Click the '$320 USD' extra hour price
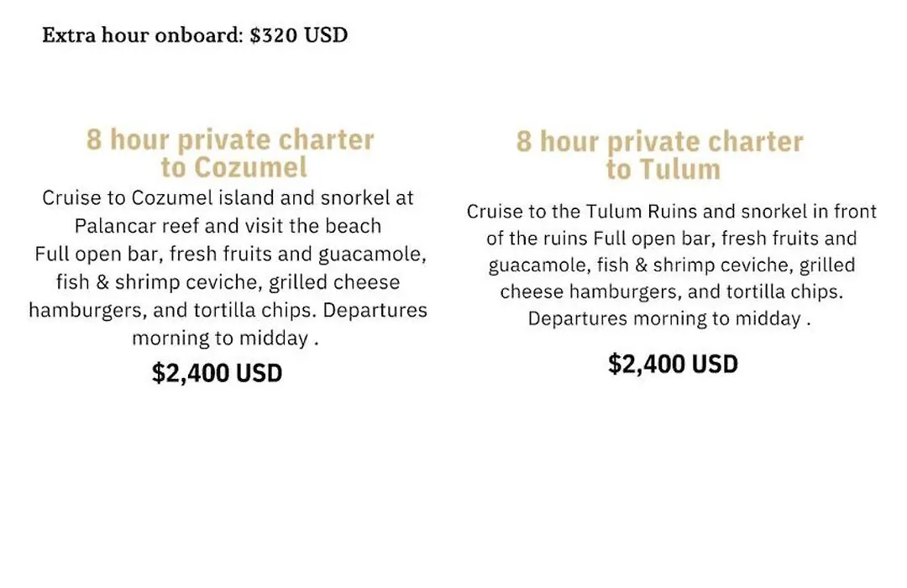 pyautogui.click(x=299, y=35)
